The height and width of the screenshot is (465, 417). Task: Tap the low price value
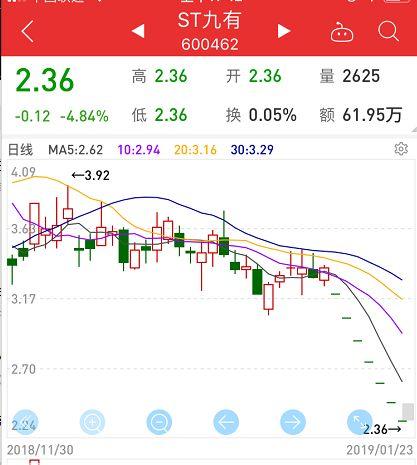pos(171,115)
